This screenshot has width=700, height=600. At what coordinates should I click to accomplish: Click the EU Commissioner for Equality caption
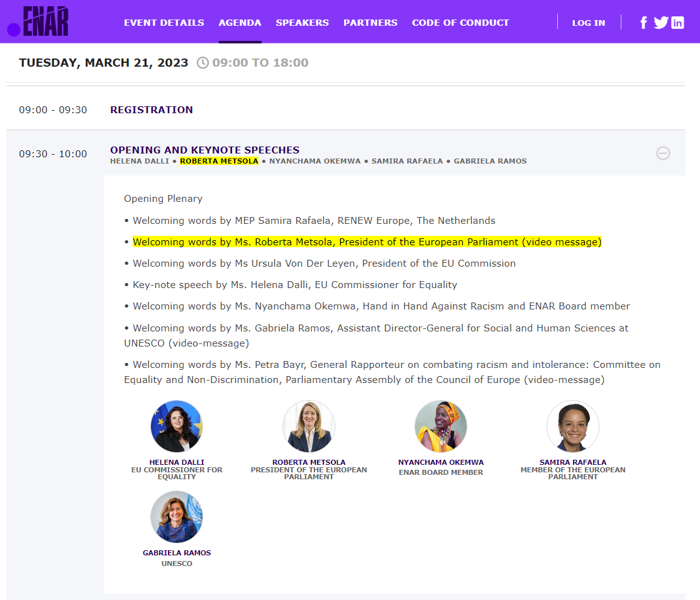pos(177,473)
